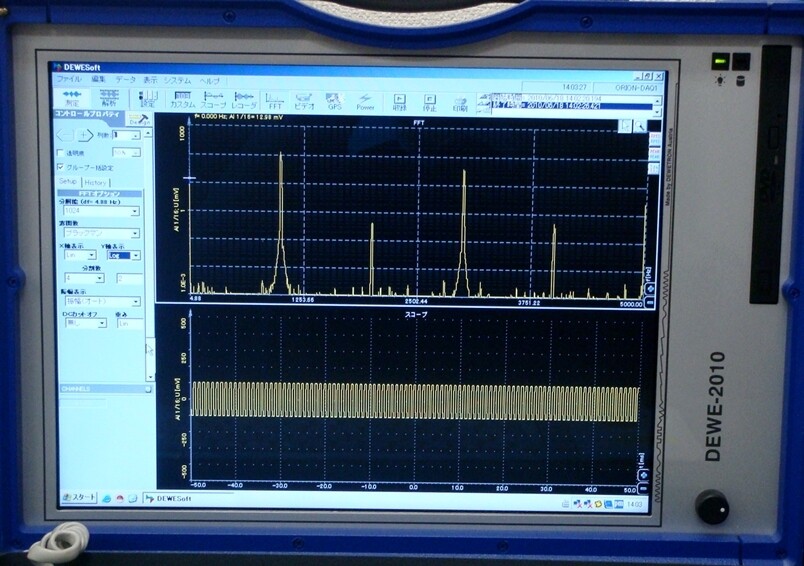Click the スコープ graph title label
The height and width of the screenshot is (566, 804).
coord(416,314)
